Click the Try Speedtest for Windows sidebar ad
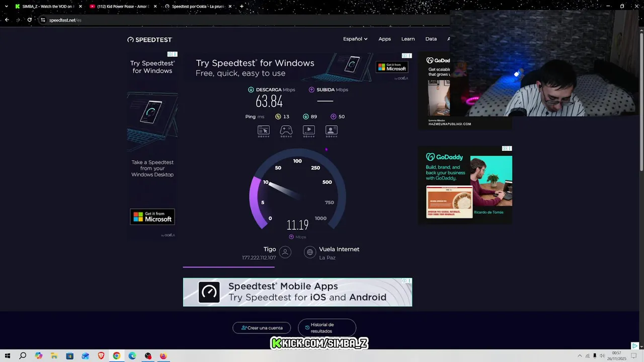Screen dimensions: 644x362 [x=152, y=145]
